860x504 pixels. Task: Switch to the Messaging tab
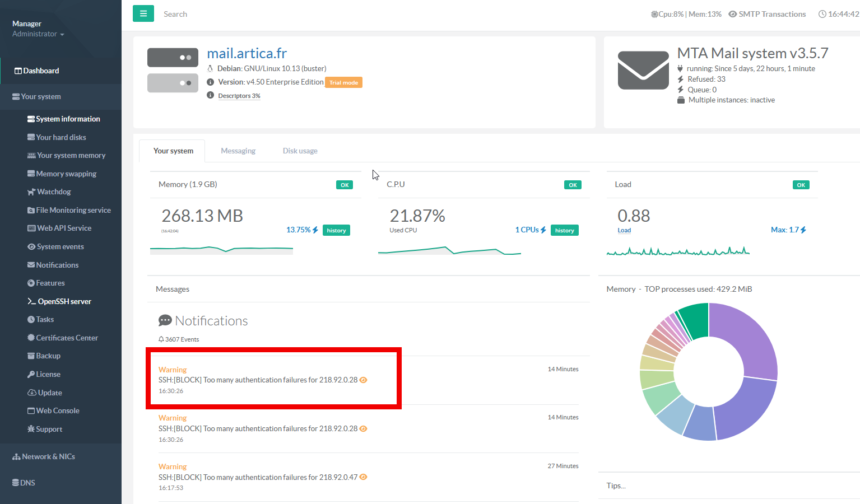[x=238, y=151]
